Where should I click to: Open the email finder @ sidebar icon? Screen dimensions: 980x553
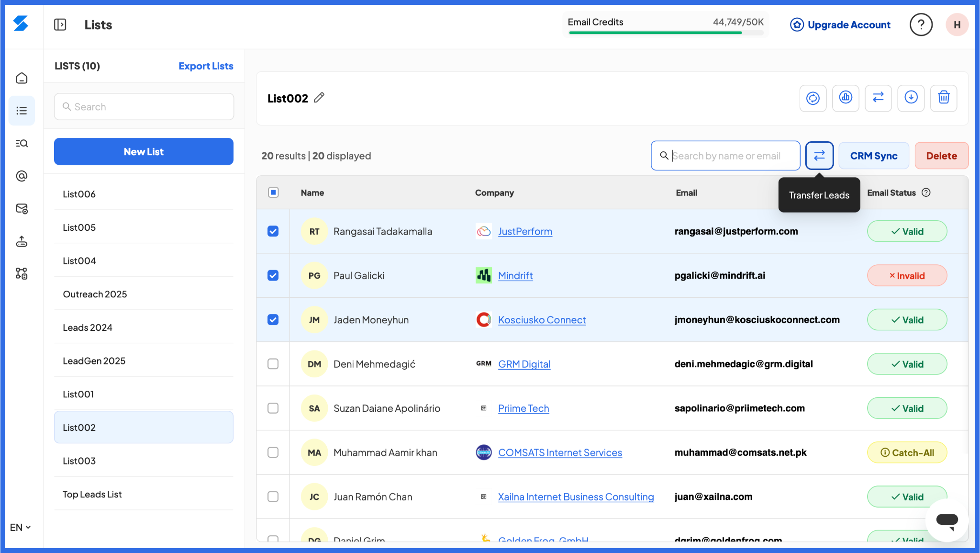[22, 176]
